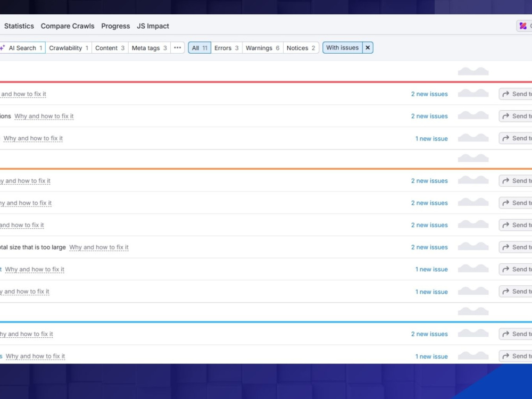Click the AI Search sparkle icon
The image size is (532, 399).
3,48
